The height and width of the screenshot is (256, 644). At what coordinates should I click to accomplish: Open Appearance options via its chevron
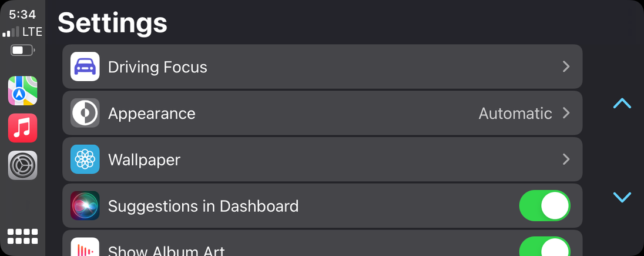tap(566, 113)
